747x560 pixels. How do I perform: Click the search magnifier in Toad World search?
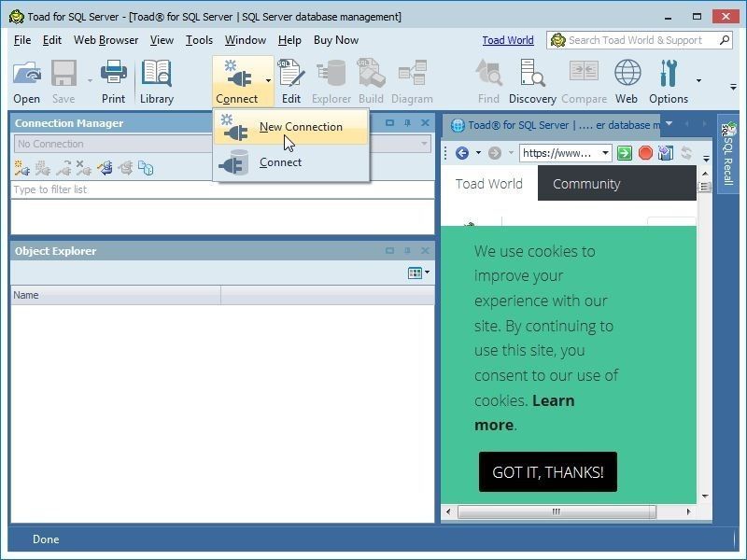tap(725, 40)
